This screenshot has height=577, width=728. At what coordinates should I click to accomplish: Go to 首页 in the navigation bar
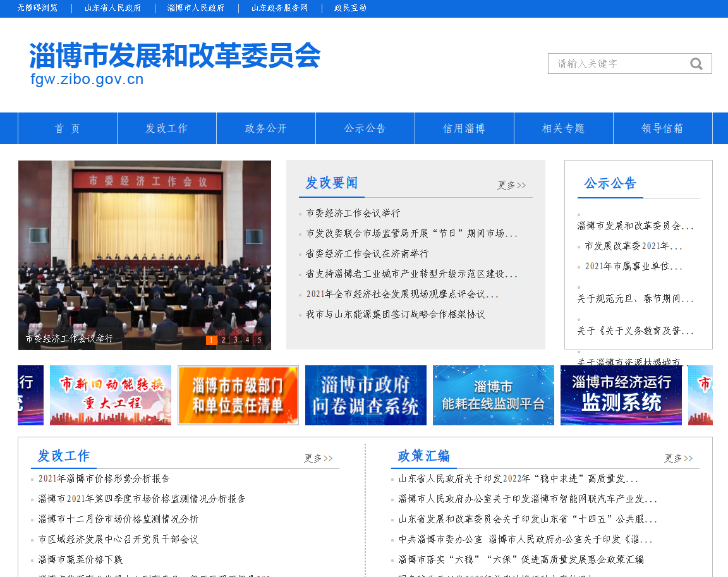pos(68,128)
